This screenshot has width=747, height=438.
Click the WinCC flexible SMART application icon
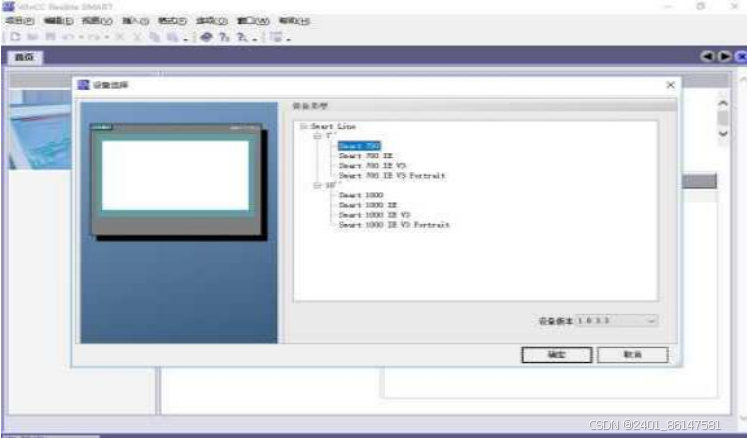click(8, 7)
